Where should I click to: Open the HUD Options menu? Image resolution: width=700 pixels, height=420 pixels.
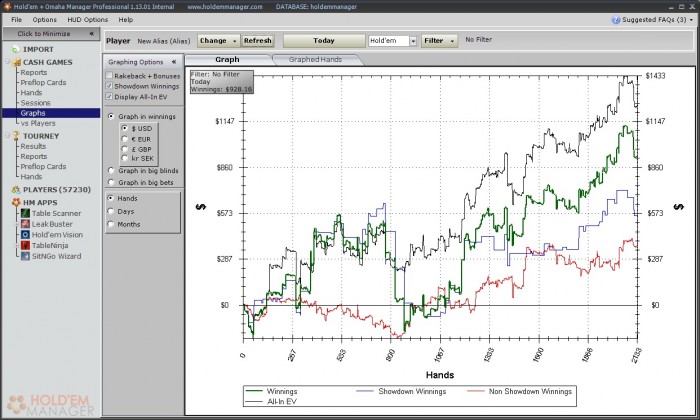coord(89,19)
